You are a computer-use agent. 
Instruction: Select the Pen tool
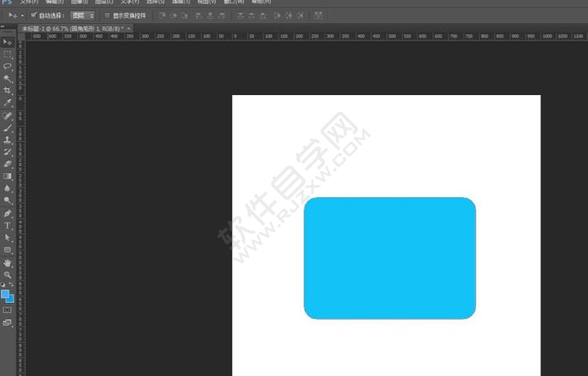click(7, 214)
